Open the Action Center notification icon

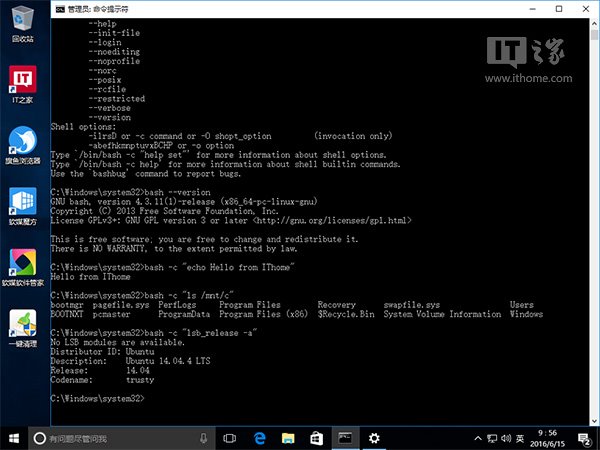pyautogui.click(x=584, y=439)
